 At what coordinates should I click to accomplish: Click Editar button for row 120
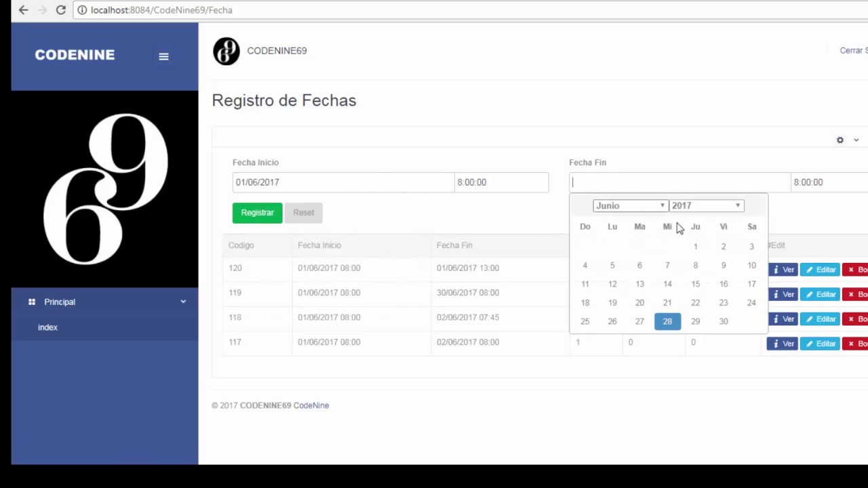[x=820, y=270]
